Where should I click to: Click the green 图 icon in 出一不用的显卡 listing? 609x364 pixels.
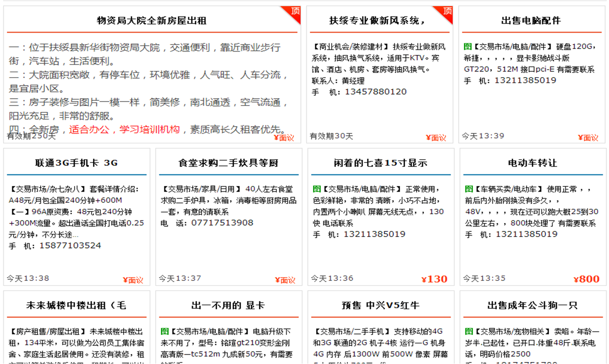tap(165, 331)
